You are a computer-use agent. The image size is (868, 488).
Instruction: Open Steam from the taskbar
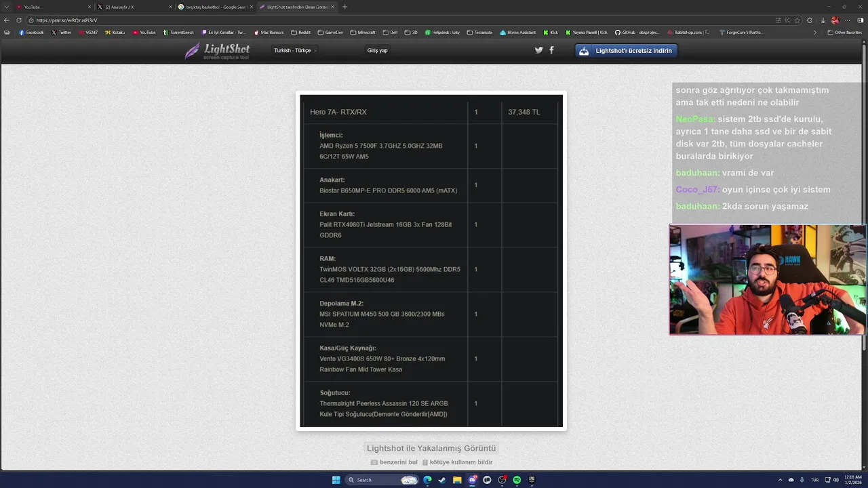pyautogui.click(x=442, y=480)
